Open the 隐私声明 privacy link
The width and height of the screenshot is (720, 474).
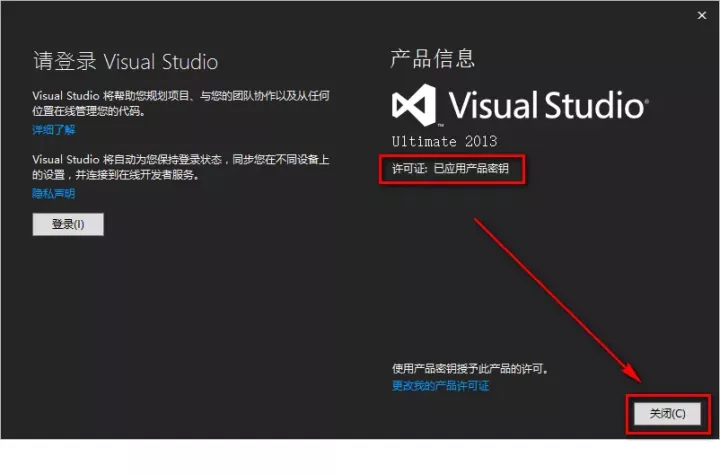53,193
